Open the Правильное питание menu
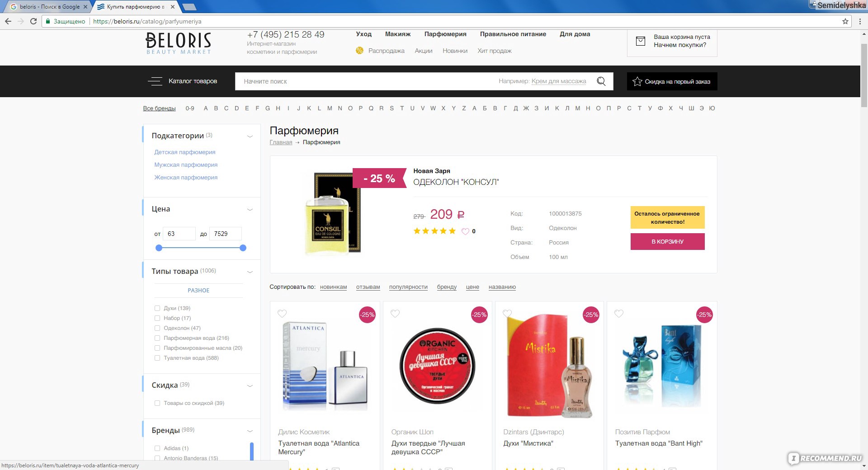Viewport: 868px width, 470px height. tap(513, 34)
